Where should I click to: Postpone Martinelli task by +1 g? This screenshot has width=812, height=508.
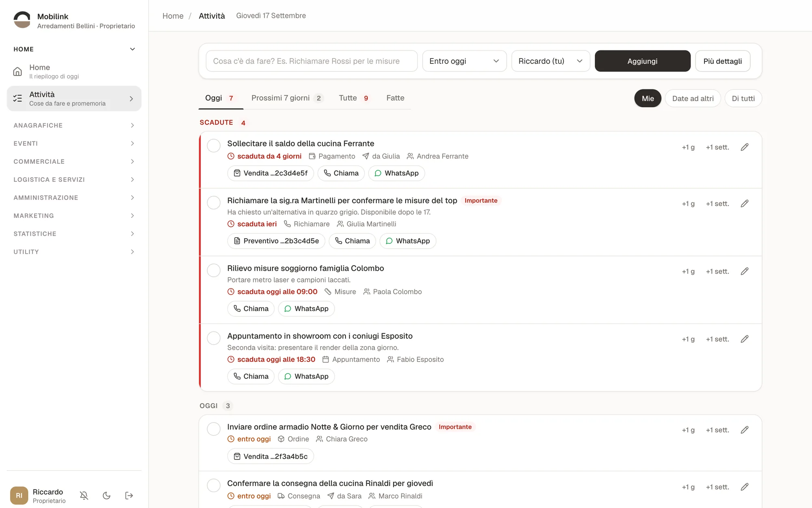coord(688,204)
